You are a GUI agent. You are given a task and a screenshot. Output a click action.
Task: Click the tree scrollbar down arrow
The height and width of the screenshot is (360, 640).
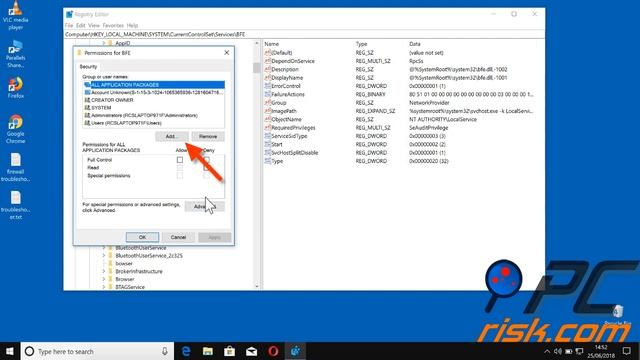[x=257, y=287]
